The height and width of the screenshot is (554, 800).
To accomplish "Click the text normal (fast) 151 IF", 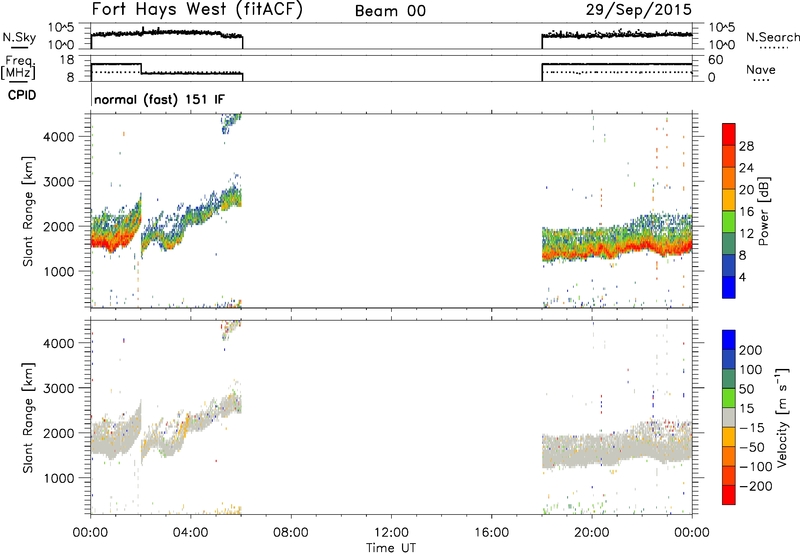I will [159, 99].
